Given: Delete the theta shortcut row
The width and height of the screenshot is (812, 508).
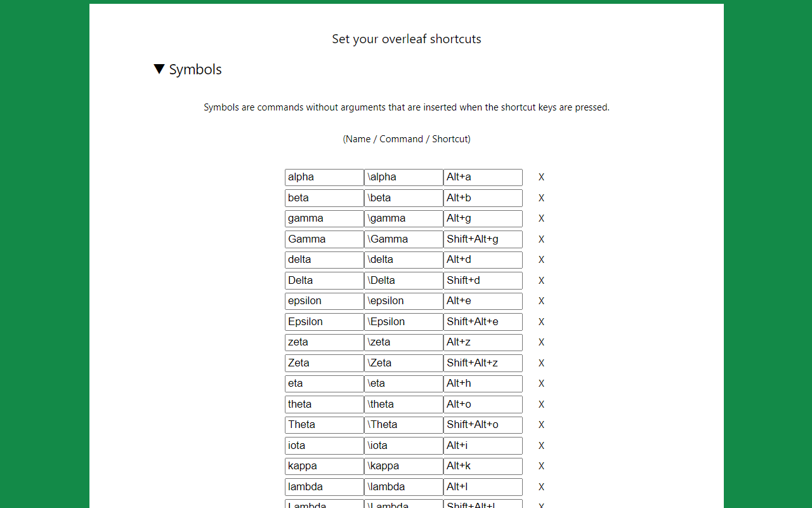Looking at the screenshot, I should pyautogui.click(x=541, y=404).
